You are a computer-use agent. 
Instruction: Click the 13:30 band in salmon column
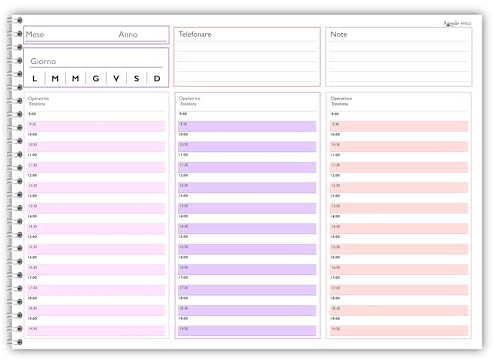[x=399, y=208]
